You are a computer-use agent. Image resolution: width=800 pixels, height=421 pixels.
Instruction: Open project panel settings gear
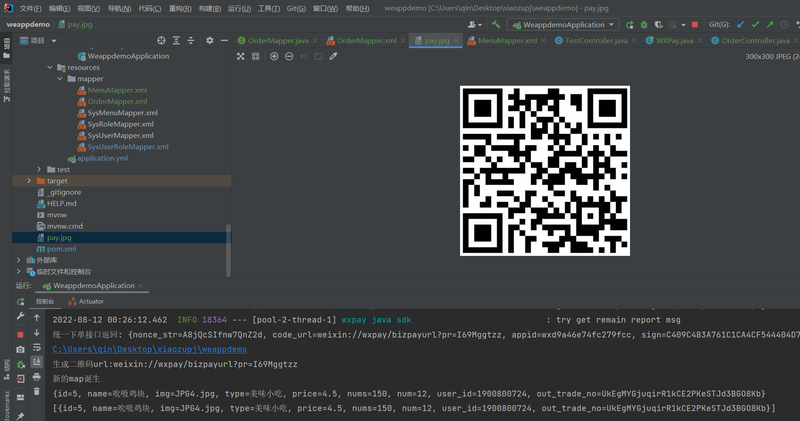coord(210,40)
